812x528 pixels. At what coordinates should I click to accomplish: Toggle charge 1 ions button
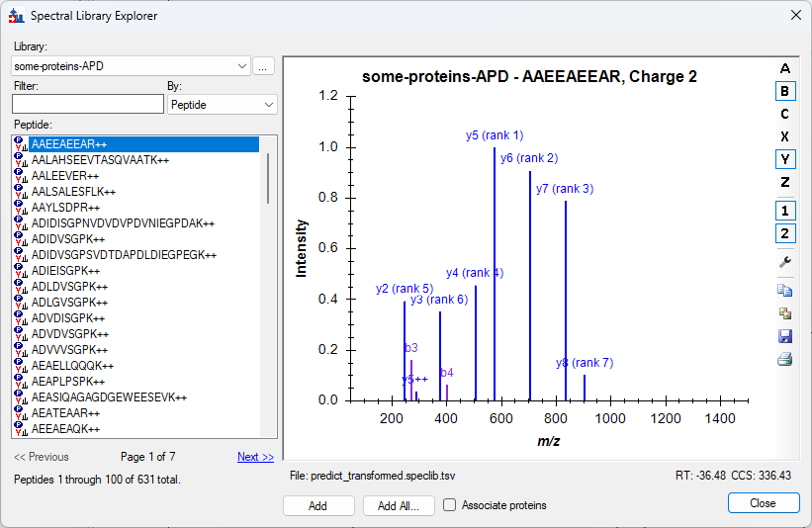[x=785, y=211]
